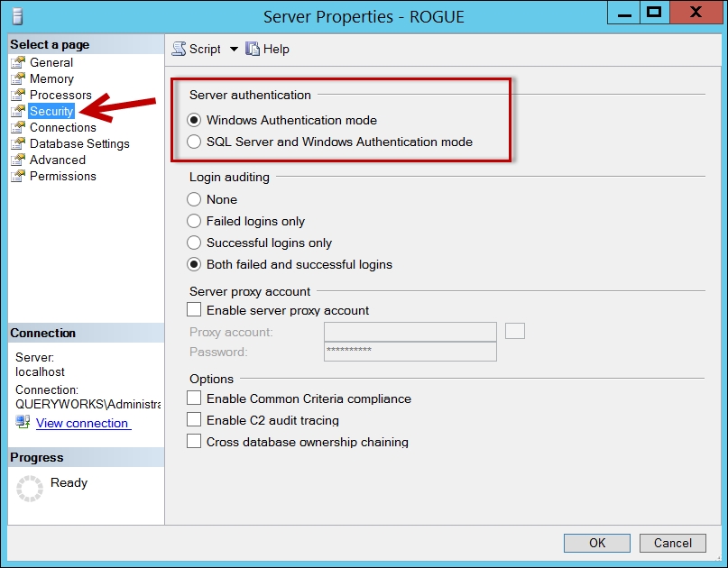Click the 'localhost' server name text
Viewport: 728px width, 568px height.
click(40, 371)
